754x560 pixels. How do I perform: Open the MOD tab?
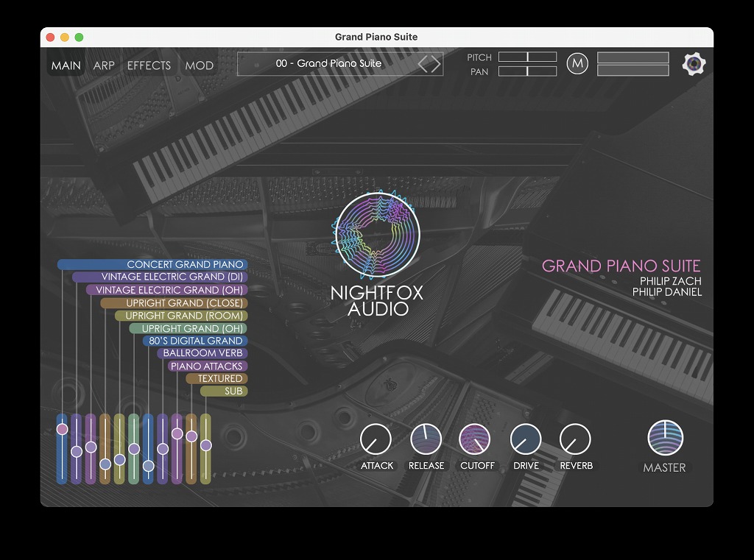pyautogui.click(x=199, y=65)
